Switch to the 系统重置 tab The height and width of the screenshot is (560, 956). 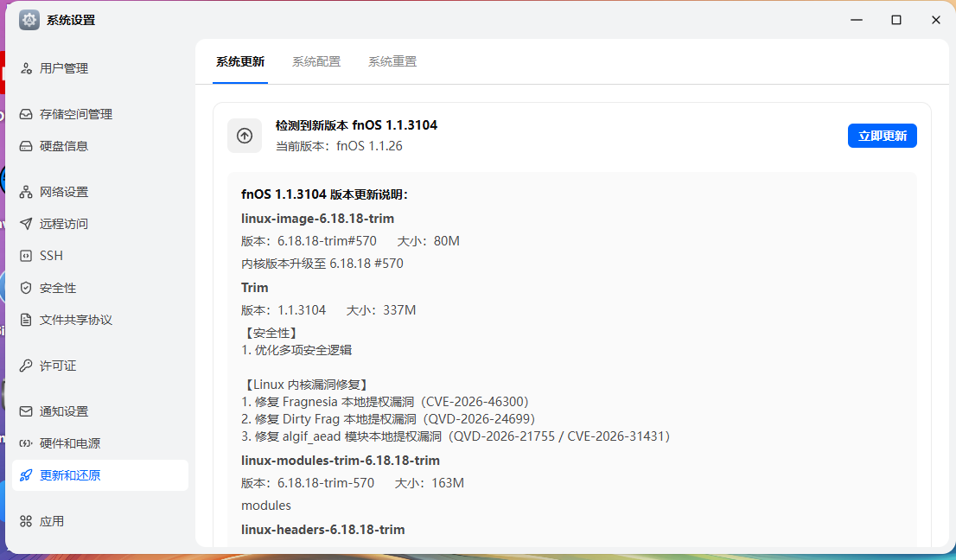[x=392, y=61]
